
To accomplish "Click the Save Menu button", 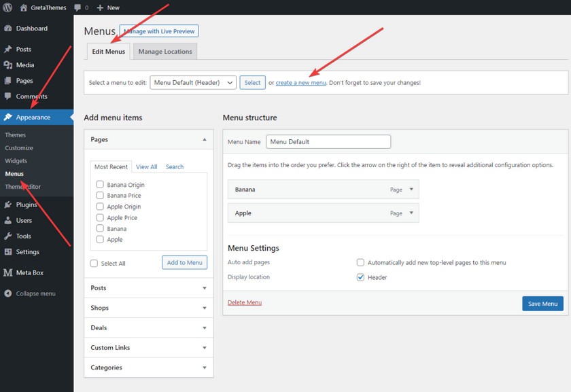I will click(x=542, y=304).
